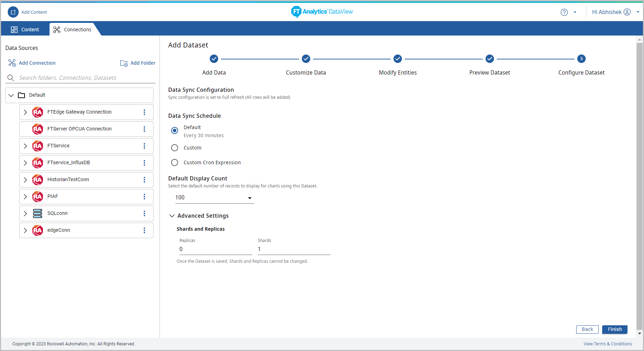The image size is (644, 351).
Task: Click the Finish button
Action: [x=614, y=330]
